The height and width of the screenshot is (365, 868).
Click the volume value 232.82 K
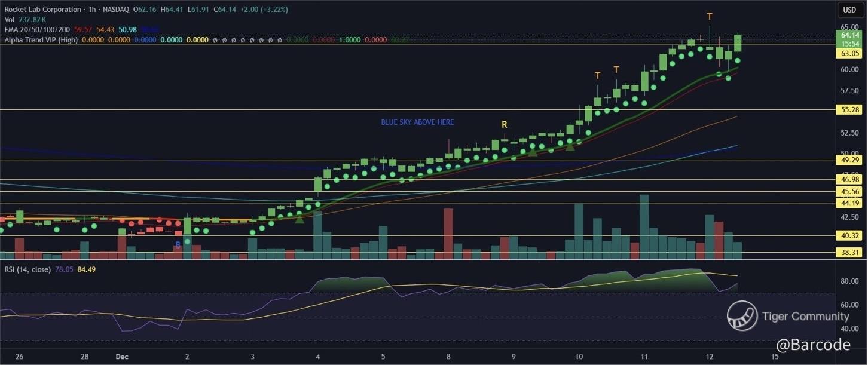pyautogui.click(x=32, y=20)
